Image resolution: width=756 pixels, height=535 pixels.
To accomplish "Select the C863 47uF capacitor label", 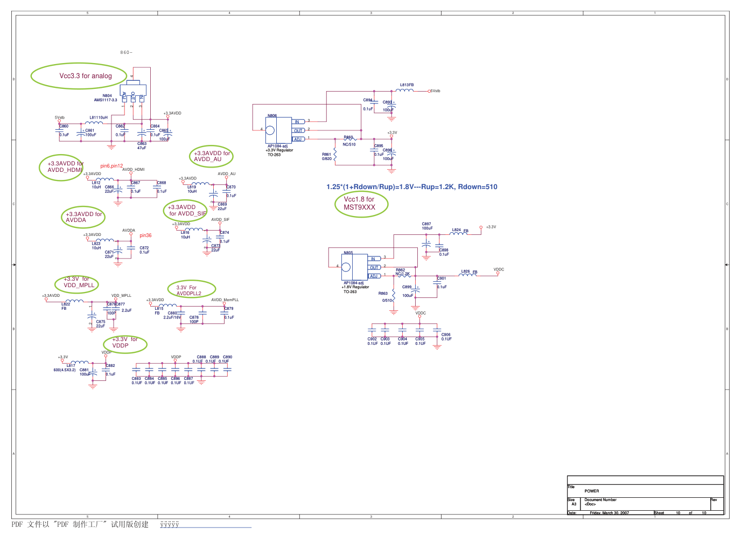I will pyautogui.click(x=142, y=145).
